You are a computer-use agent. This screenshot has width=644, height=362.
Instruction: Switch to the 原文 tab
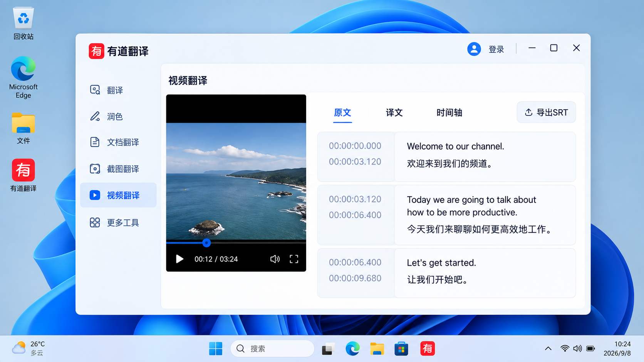coord(342,113)
